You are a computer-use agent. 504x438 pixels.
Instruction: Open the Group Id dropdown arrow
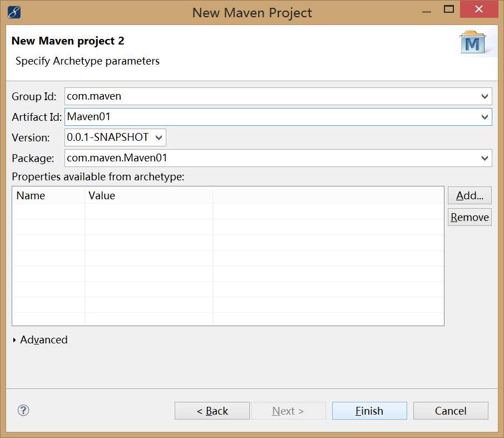click(485, 96)
